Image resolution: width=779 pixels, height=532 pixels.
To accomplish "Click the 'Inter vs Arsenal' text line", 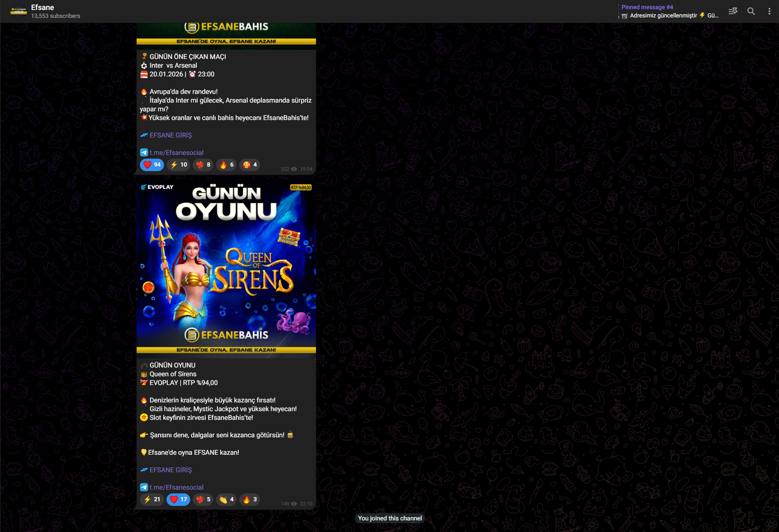I will [x=173, y=66].
